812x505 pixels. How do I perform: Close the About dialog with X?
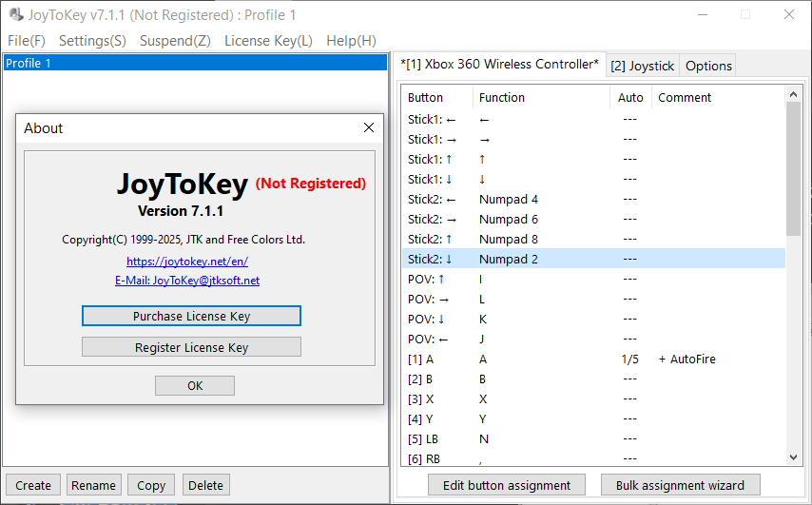tap(369, 127)
